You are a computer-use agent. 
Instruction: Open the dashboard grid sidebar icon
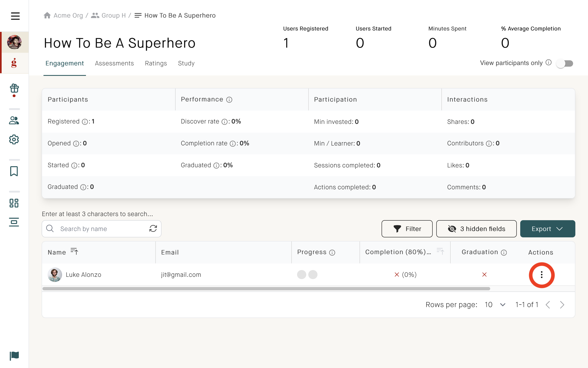(x=14, y=203)
